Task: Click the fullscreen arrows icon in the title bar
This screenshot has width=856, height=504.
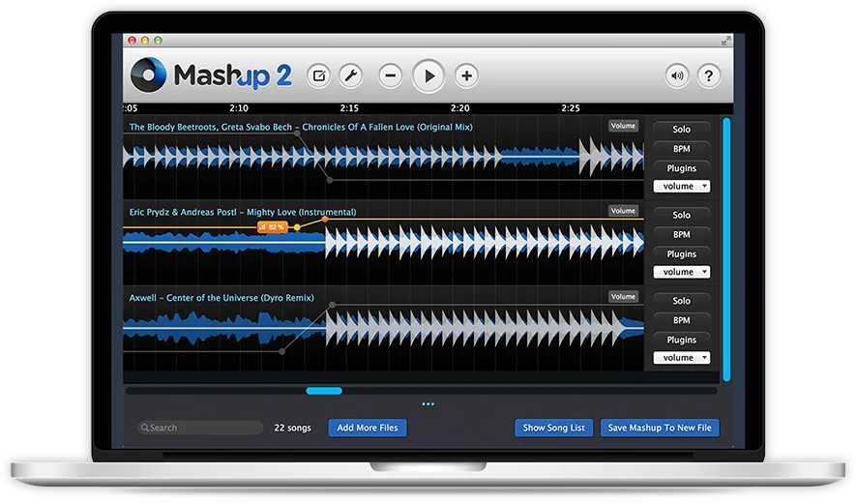Action: [726, 41]
